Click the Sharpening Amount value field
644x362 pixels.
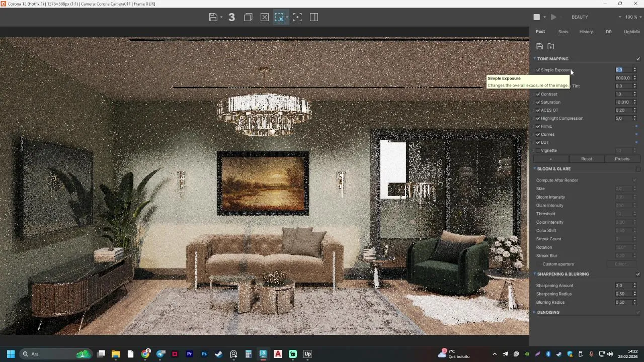pyautogui.click(x=623, y=286)
